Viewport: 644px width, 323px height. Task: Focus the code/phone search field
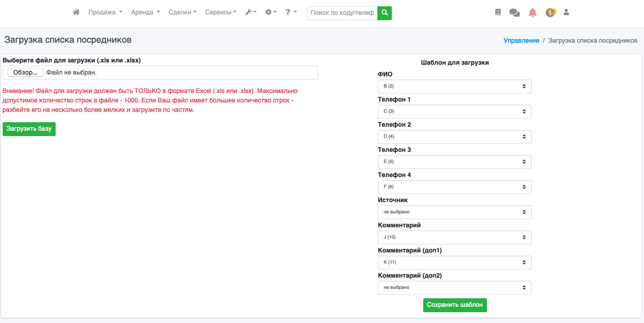click(x=342, y=13)
